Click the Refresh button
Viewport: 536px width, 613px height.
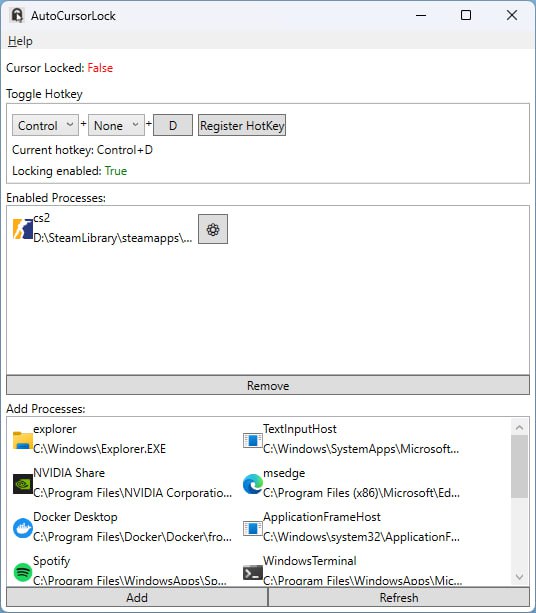click(x=399, y=597)
